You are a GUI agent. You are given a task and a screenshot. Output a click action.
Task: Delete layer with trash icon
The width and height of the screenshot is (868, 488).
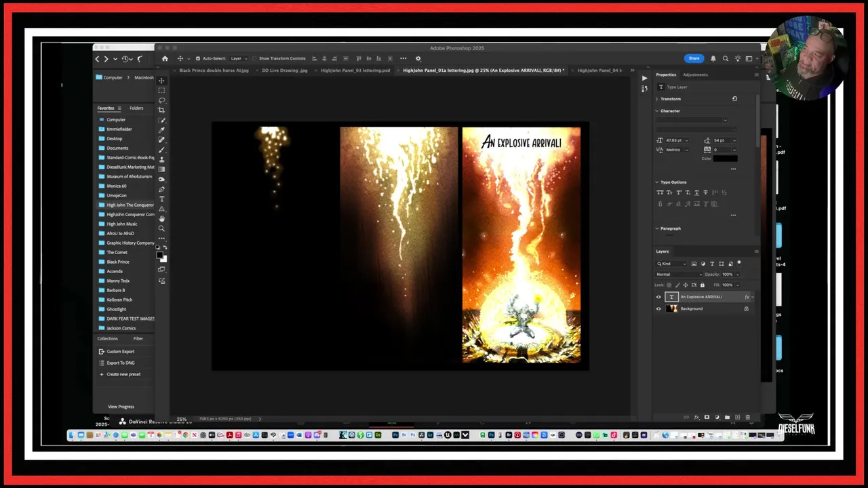tap(748, 417)
